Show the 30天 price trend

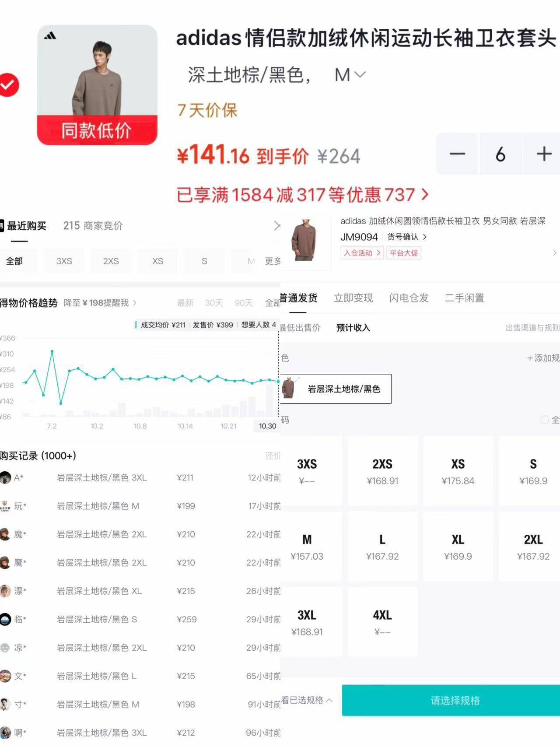pos(214,303)
